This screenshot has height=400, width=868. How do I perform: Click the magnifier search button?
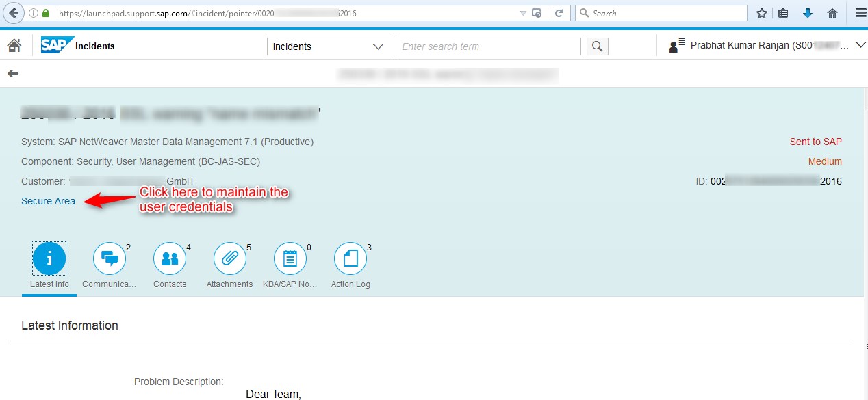pyautogui.click(x=597, y=46)
